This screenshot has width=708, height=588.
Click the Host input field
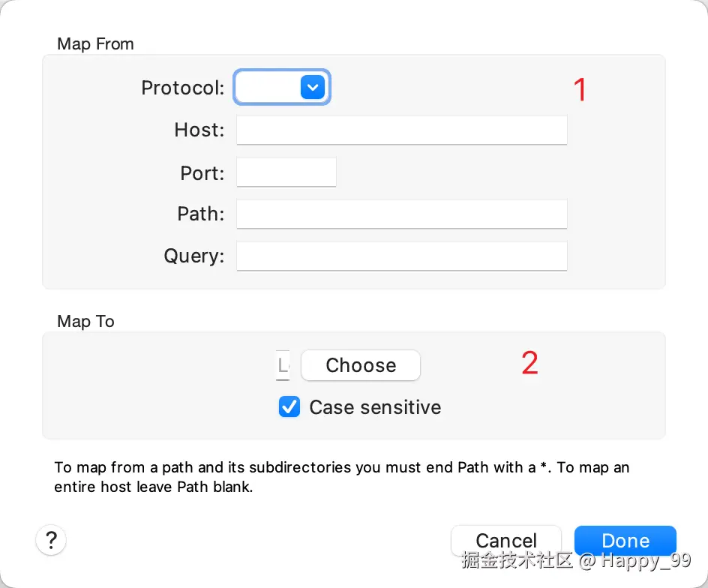point(401,130)
